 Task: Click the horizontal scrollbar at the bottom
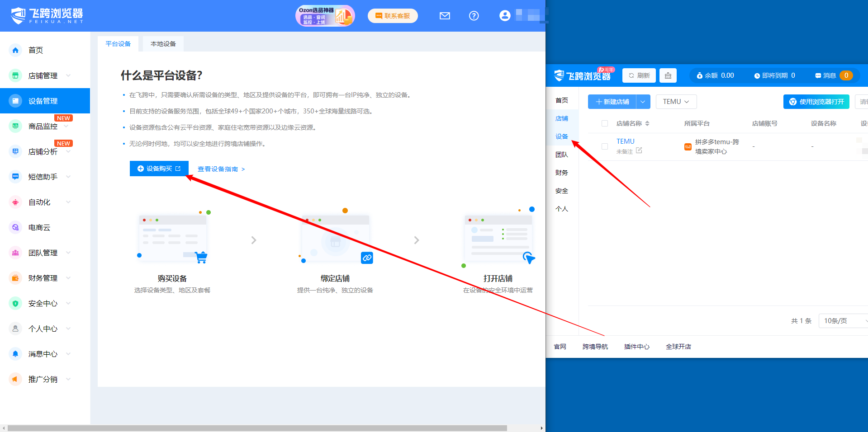[x=257, y=428]
